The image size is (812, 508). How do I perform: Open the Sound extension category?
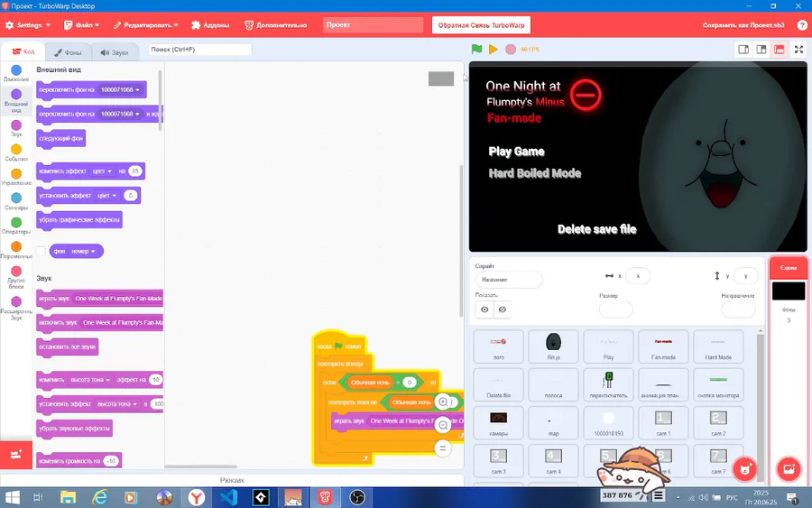tap(16, 308)
